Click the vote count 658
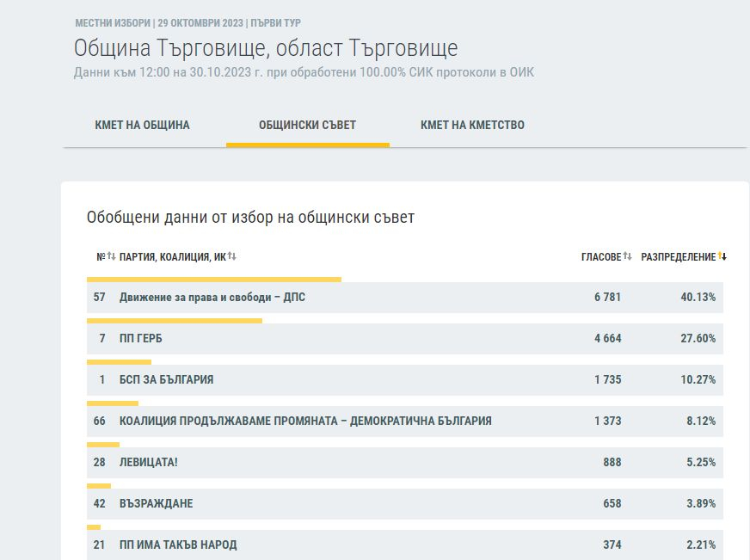Image resolution: width=750 pixels, height=560 pixels. (x=612, y=503)
